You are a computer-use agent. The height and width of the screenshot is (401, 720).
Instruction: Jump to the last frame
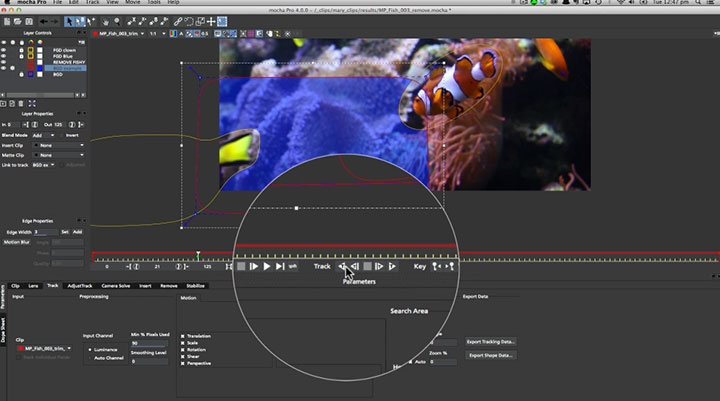(280, 266)
